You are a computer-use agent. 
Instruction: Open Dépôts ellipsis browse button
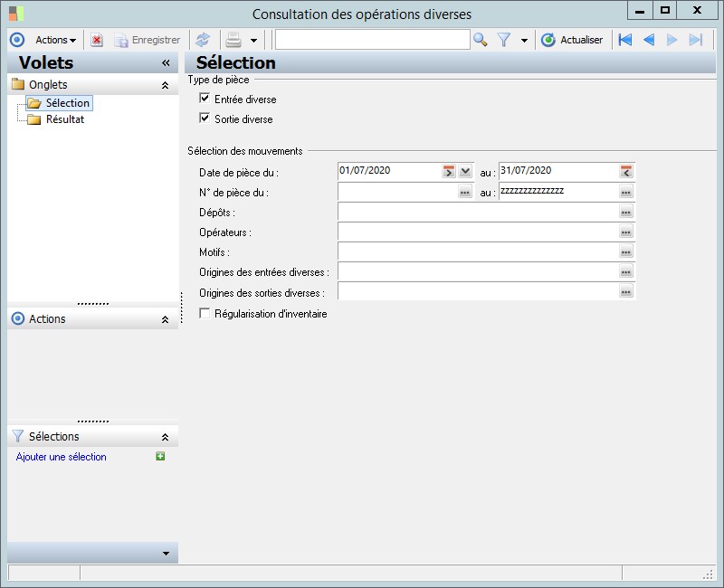coord(626,213)
